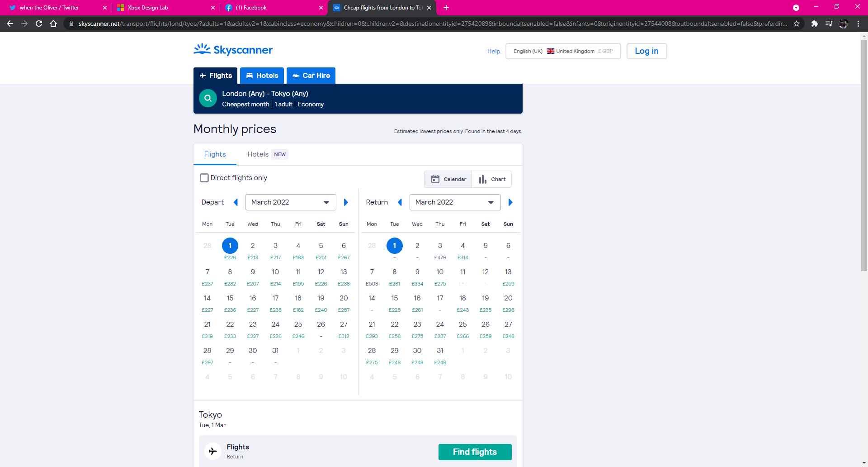The height and width of the screenshot is (467, 868).
Task: Click the Skyscanner logo
Action: (x=233, y=50)
